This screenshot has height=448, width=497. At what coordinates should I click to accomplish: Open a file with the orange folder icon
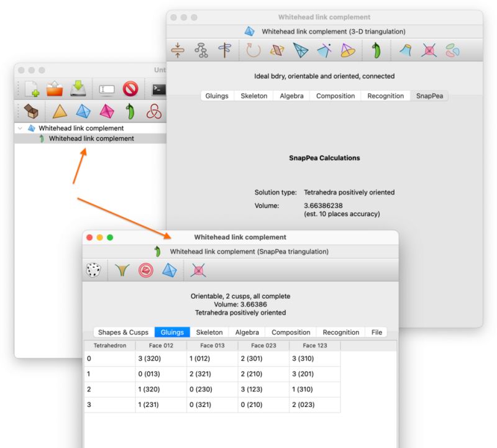(55, 89)
